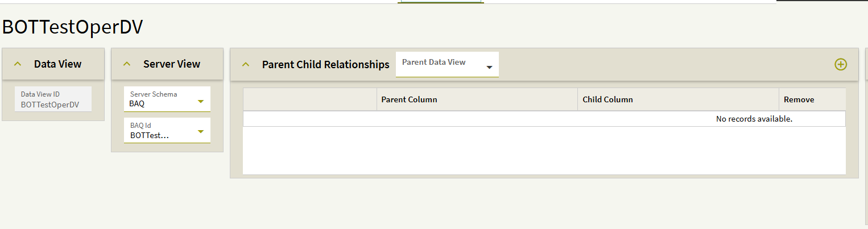Collapse the Server View panel chevron
The height and width of the screenshot is (229, 868).
coord(127,64)
